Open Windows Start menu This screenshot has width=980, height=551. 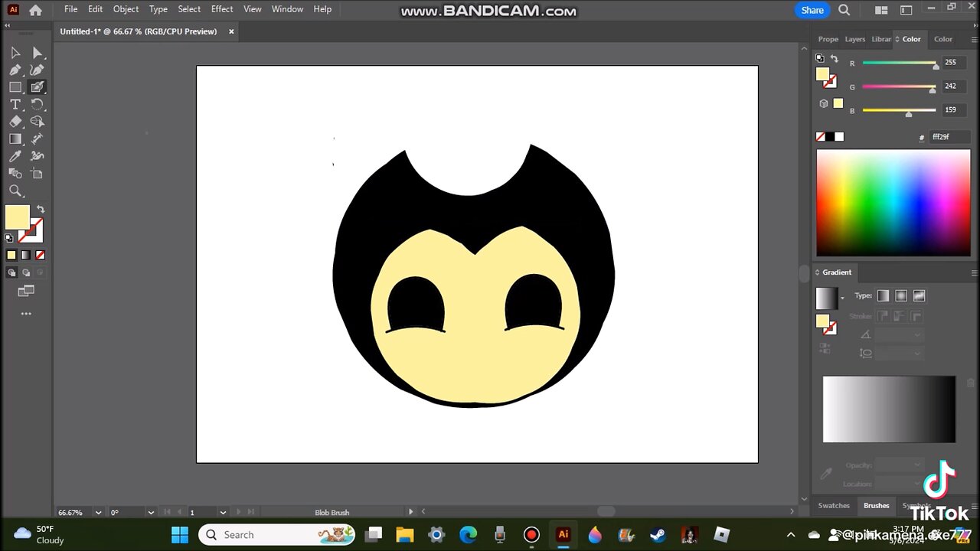[180, 534]
